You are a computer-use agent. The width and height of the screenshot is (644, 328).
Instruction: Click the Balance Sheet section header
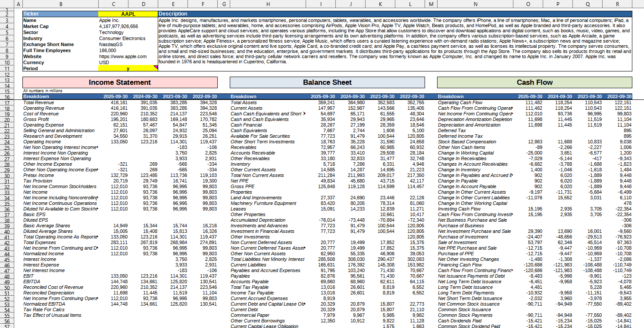coord(327,82)
